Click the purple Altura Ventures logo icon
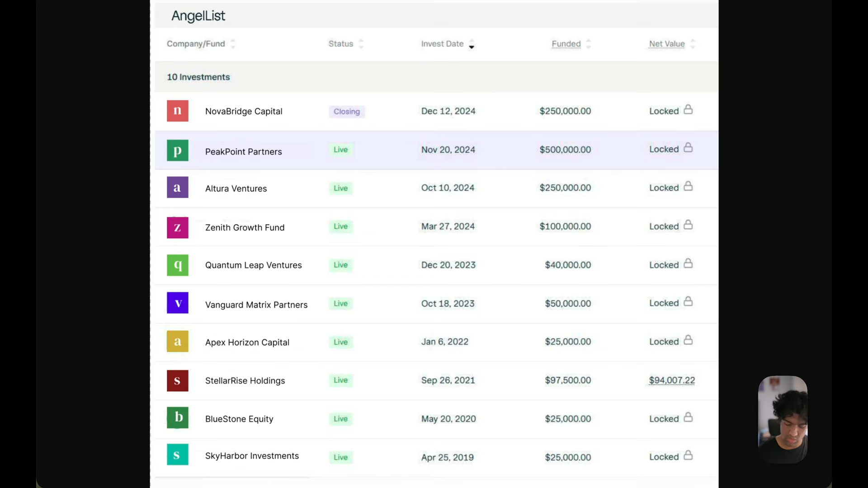Screen dimensions: 868x488 coord(177,188)
